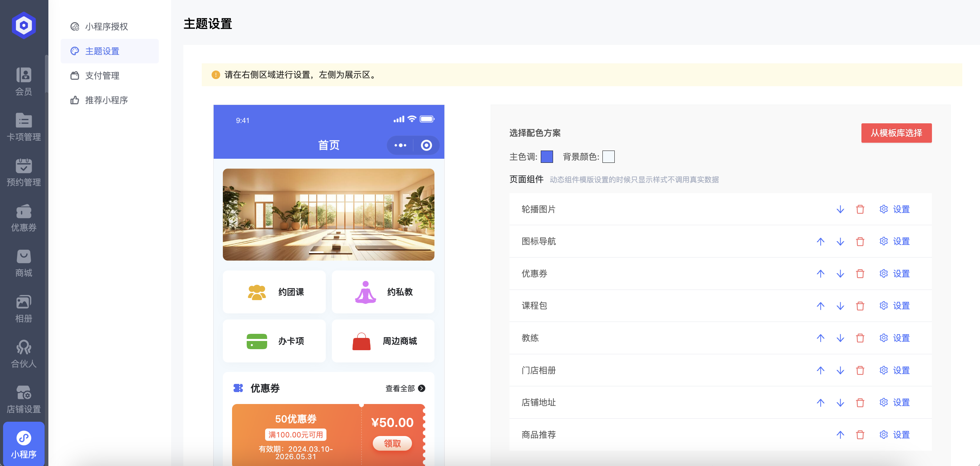Viewport: 980px width, 466px height.
Task: Move 教练 component down with arrow
Action: (840, 338)
